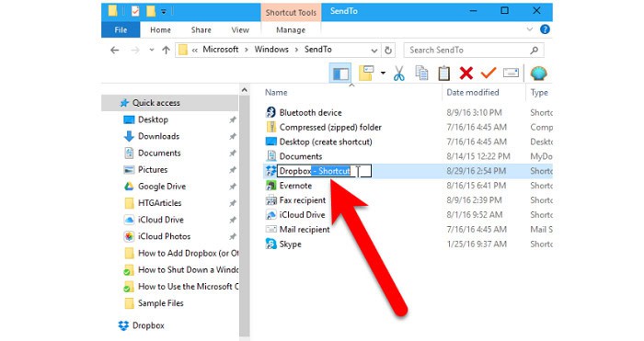Screen dimensions: 644x341
Task: Click SendTo in the address breadcrumb
Action: pyautogui.click(x=318, y=50)
